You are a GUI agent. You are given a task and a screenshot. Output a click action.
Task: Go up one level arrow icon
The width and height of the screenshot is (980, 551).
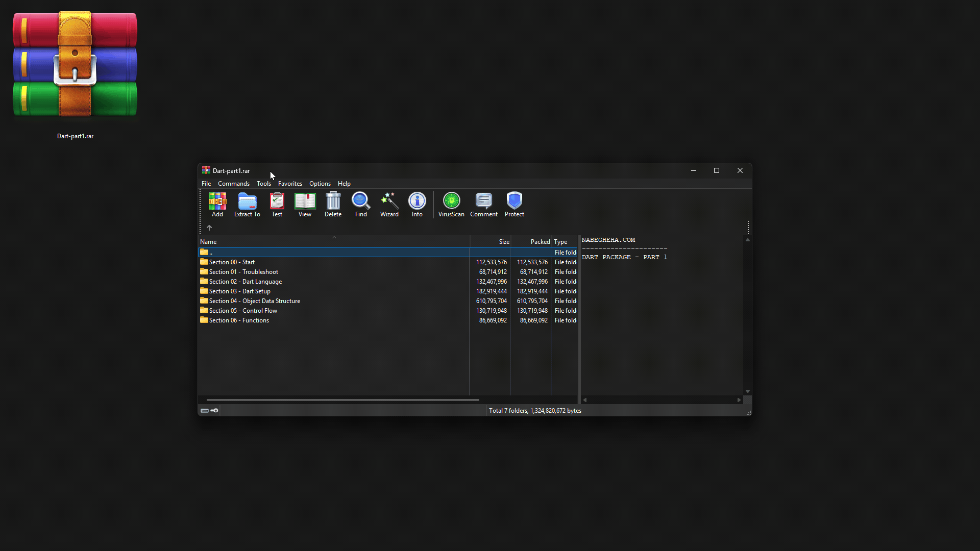click(209, 228)
